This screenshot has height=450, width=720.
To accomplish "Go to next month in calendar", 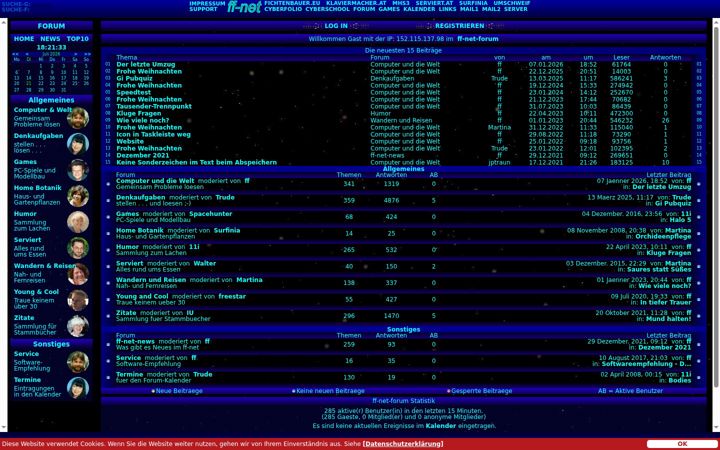I will 76,54.
